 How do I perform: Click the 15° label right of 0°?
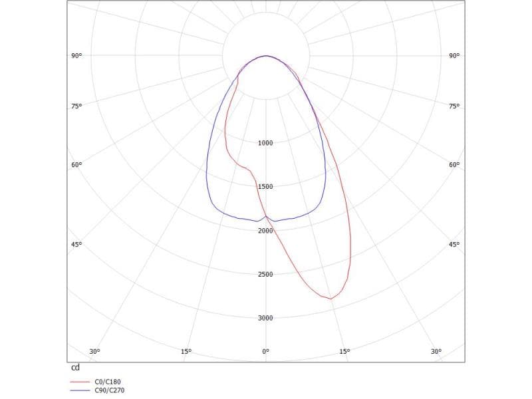[x=344, y=351]
